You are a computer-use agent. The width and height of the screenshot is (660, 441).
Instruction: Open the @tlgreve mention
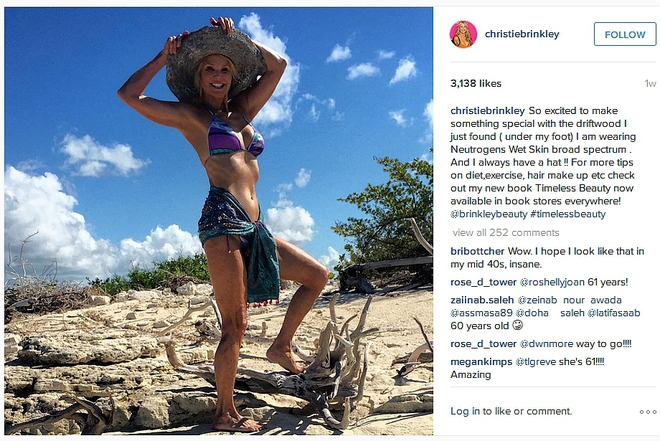click(536, 362)
